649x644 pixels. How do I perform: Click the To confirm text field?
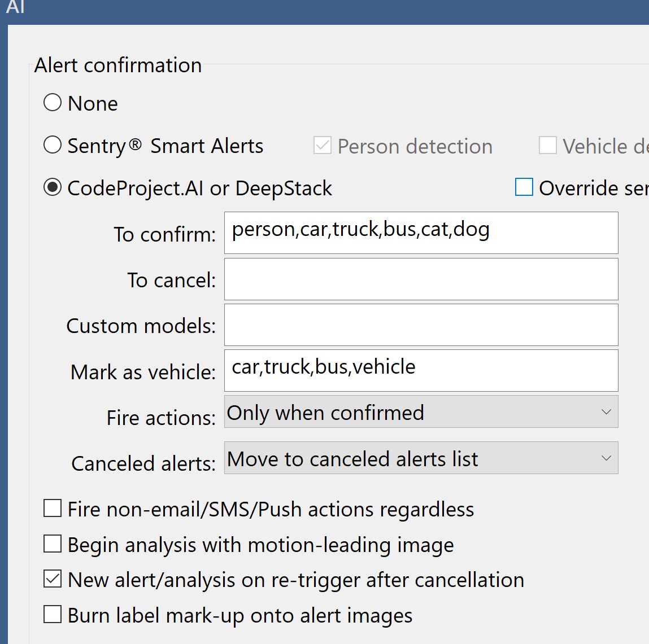[x=421, y=233]
